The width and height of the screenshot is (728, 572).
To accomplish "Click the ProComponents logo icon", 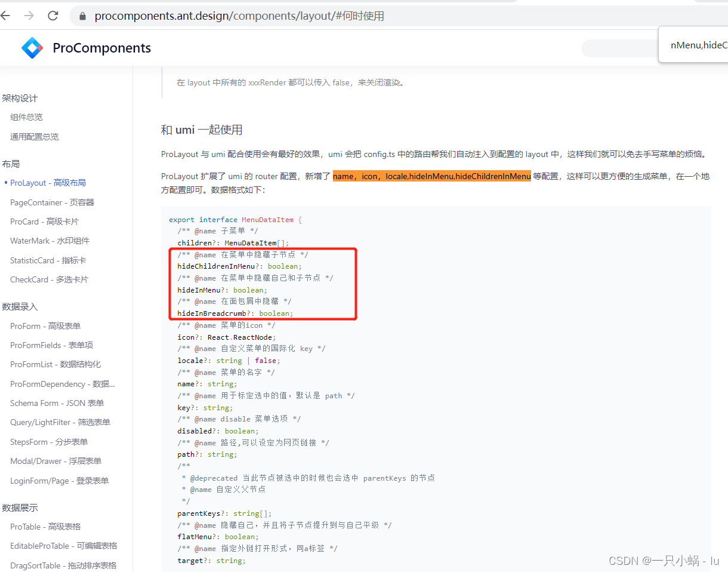I will tap(32, 48).
